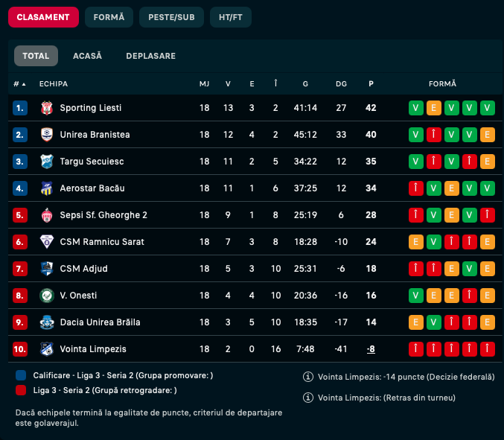Click the Sporting Liesti team crest
This screenshot has width=504, height=440.
pyautogui.click(x=47, y=108)
